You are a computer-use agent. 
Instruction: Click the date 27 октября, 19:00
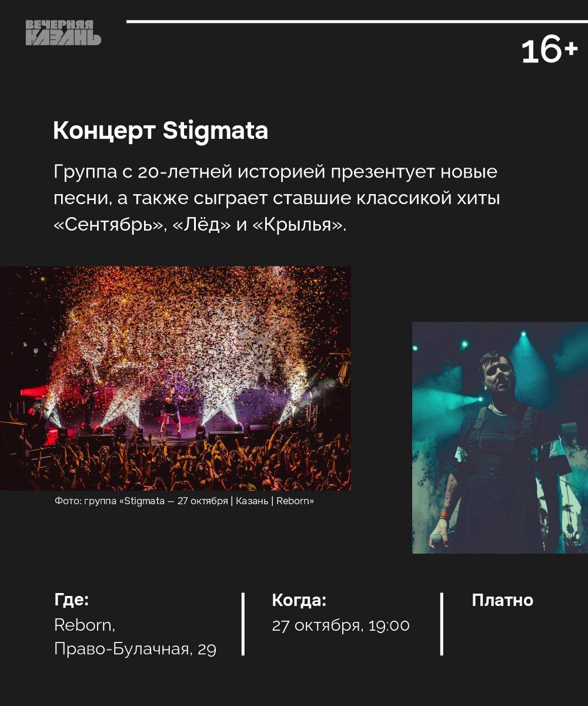340,625
